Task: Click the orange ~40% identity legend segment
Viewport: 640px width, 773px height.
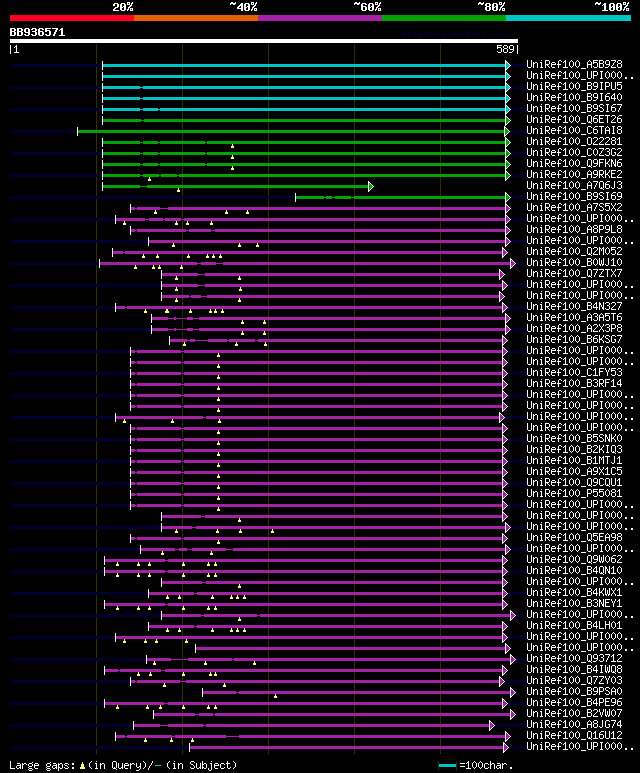Action: [196, 18]
